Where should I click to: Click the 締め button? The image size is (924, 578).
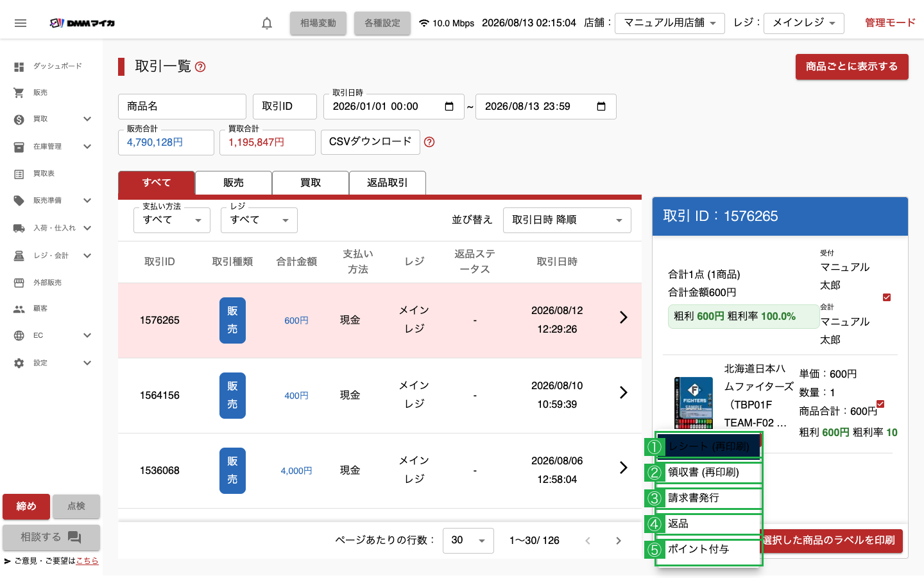pos(26,507)
